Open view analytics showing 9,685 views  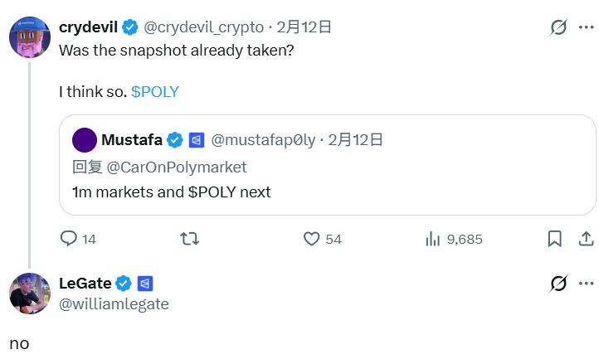pos(433,239)
